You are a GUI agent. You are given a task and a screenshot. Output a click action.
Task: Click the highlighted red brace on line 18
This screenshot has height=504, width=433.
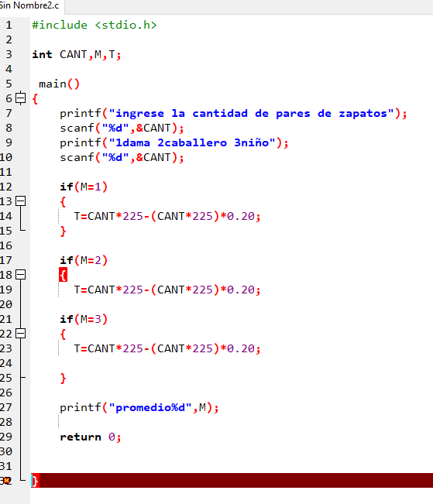coord(63,275)
